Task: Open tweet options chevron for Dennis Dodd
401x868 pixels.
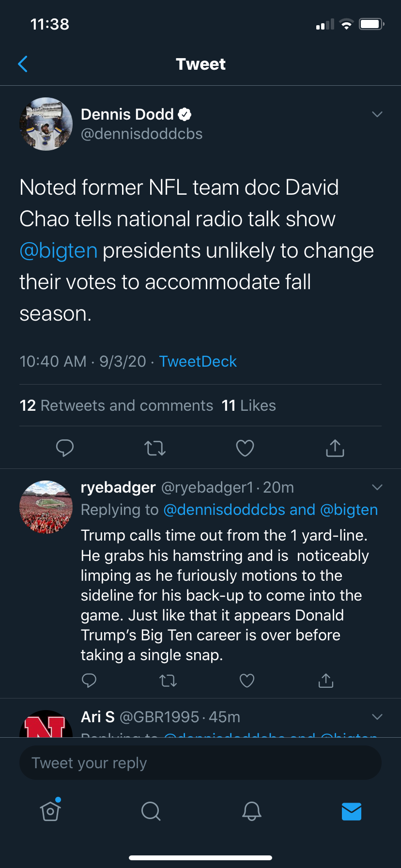Action: pos(377,114)
